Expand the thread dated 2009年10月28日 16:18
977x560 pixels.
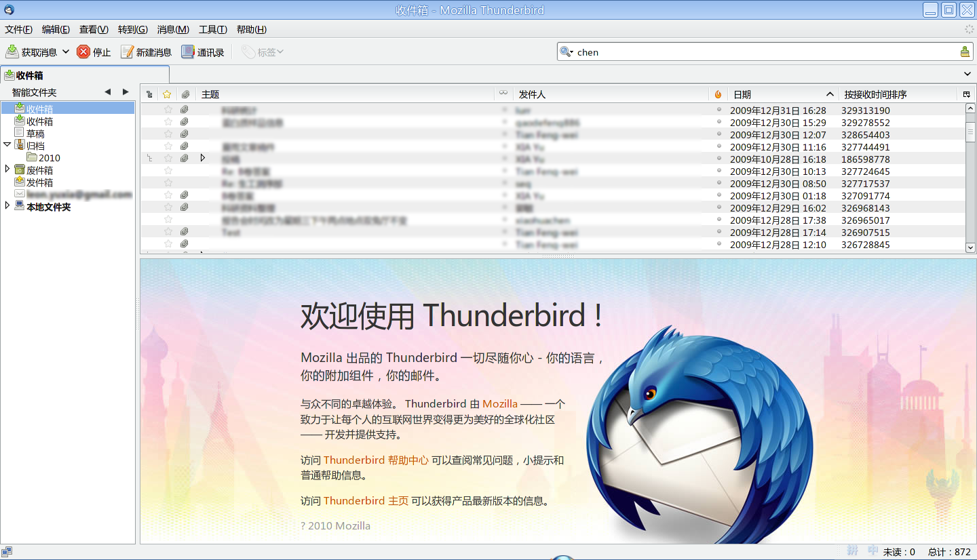[x=202, y=158]
